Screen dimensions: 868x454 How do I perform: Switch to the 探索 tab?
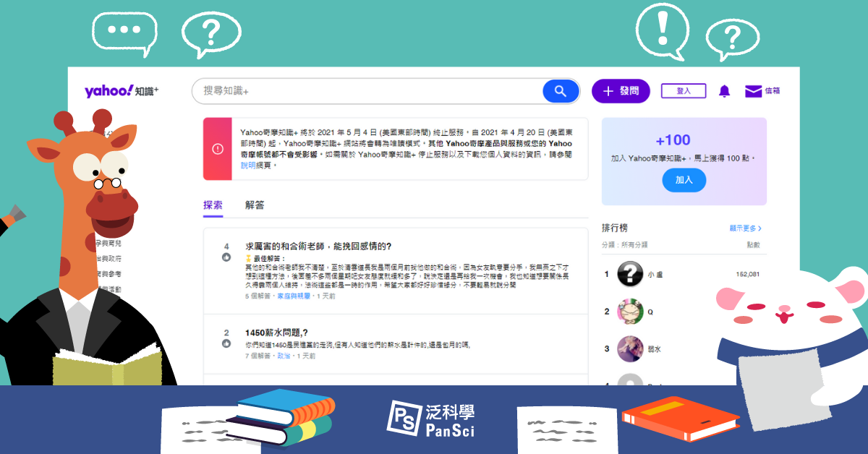[213, 205]
